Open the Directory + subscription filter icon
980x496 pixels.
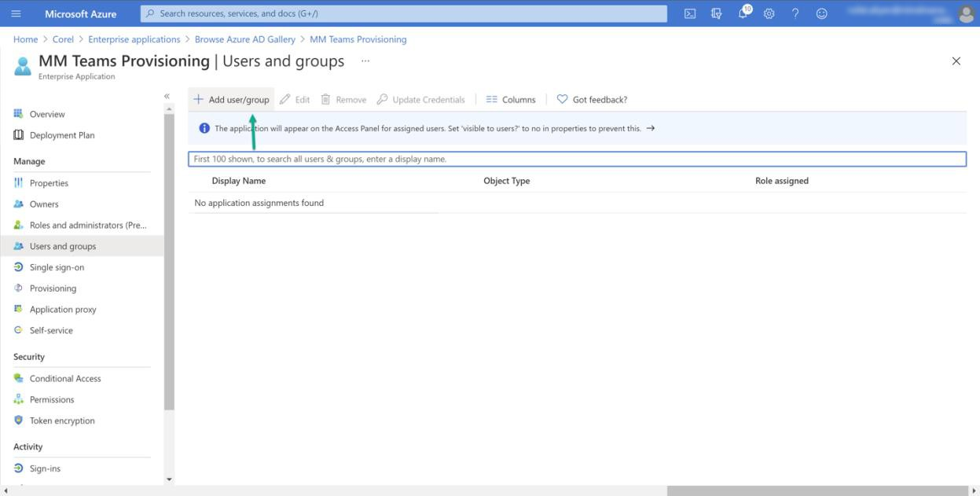click(716, 13)
